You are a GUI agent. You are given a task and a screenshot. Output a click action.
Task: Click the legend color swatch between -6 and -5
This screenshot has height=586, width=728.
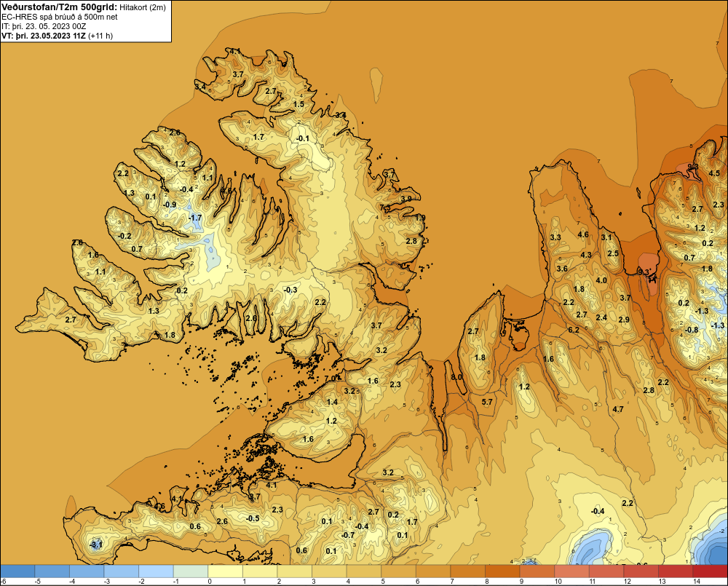(17, 571)
